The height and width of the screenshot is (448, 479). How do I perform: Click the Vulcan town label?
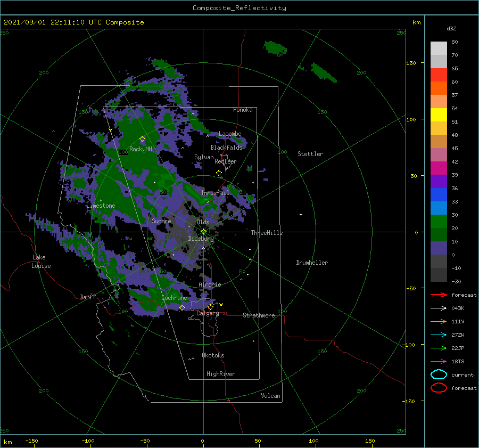point(271,396)
